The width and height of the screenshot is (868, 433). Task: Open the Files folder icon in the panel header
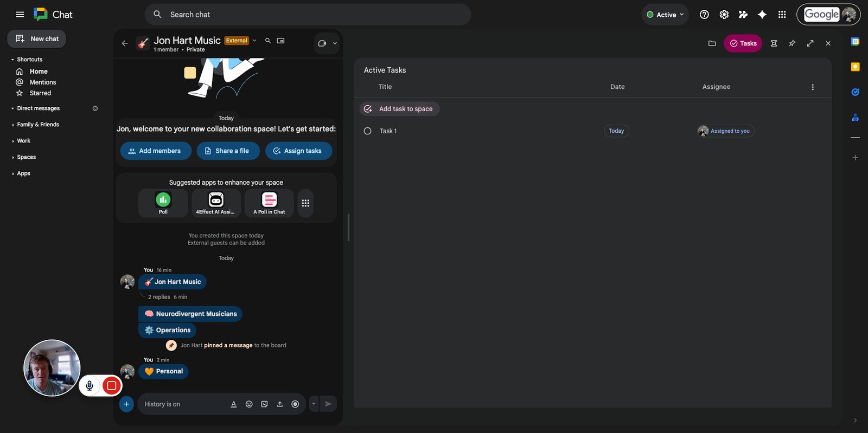(x=712, y=43)
